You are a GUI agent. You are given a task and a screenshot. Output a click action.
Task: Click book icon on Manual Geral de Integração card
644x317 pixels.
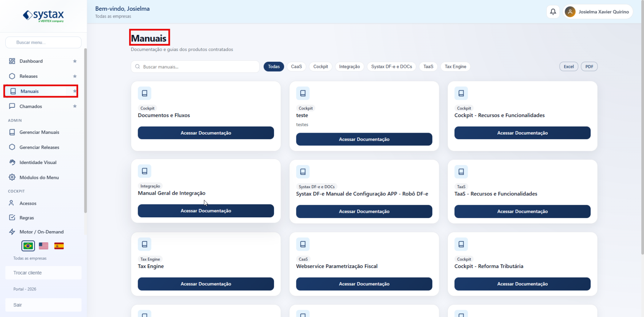[x=145, y=171]
